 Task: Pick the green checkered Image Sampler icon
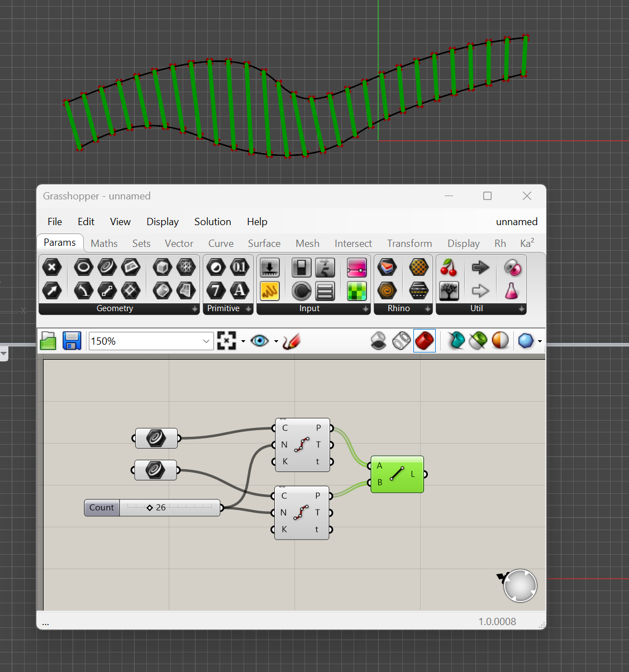click(356, 290)
